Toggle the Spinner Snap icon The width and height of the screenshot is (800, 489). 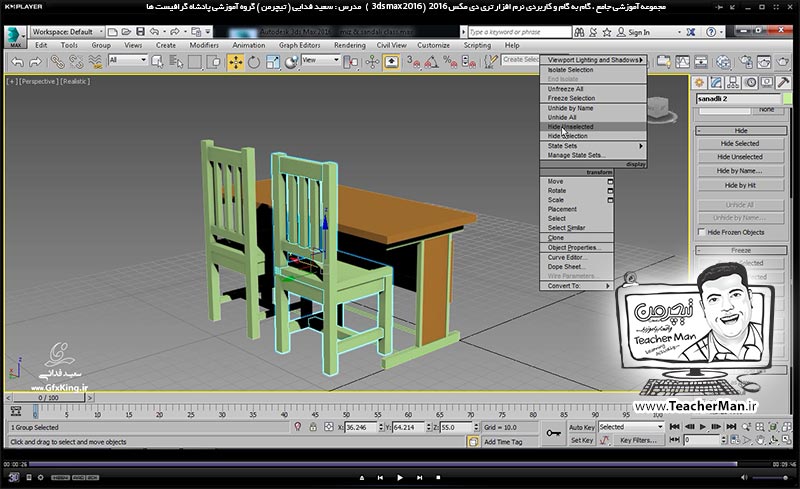468,62
